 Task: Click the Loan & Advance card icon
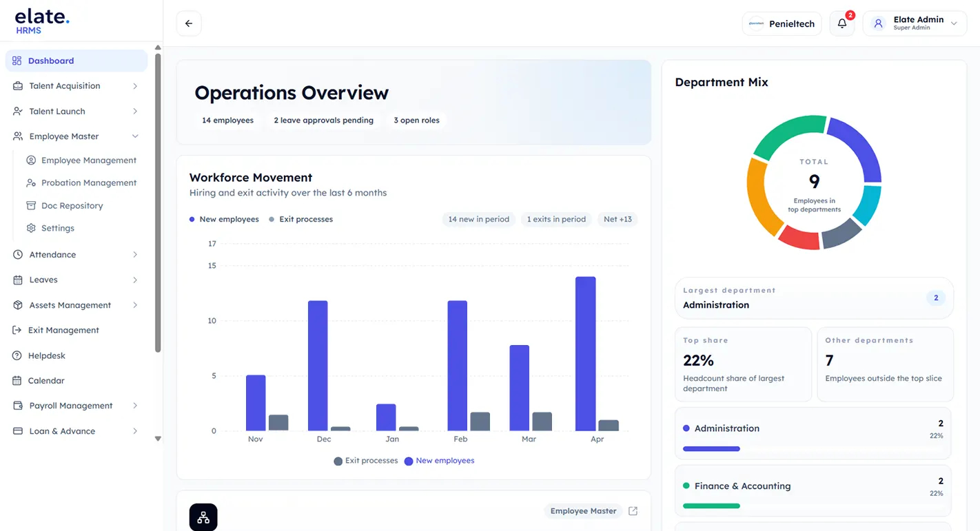[18, 431]
